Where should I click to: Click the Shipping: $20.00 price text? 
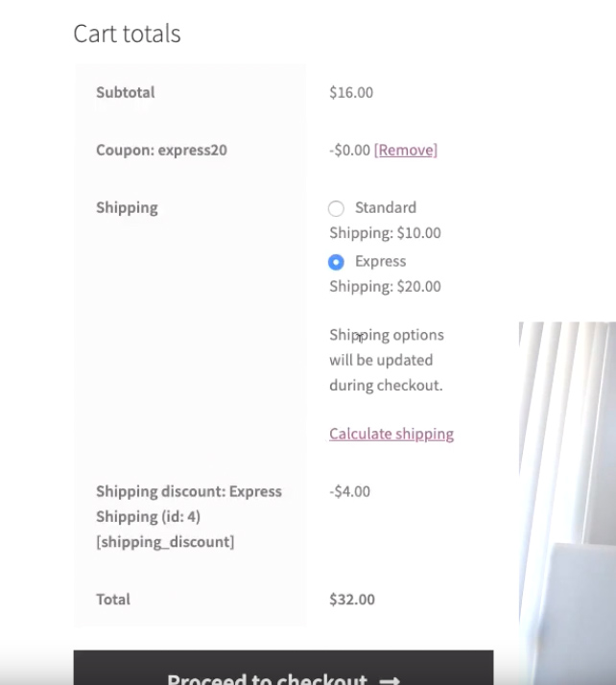tap(385, 287)
